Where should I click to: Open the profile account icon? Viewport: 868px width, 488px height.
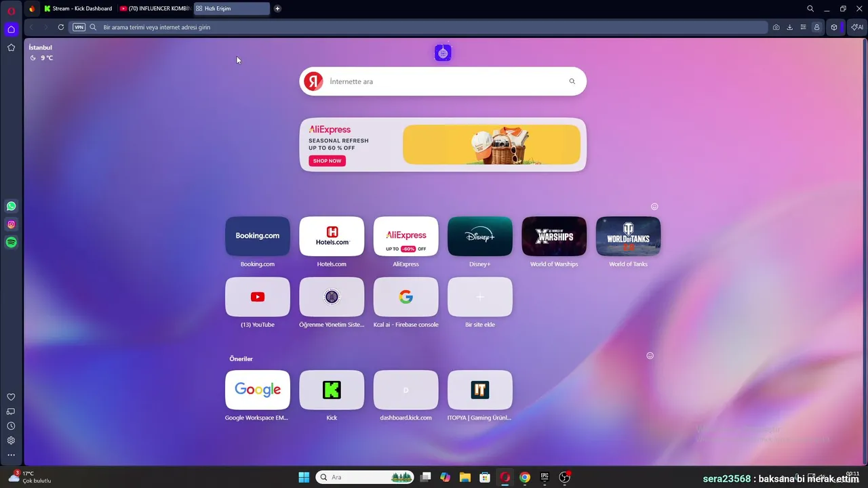point(816,27)
